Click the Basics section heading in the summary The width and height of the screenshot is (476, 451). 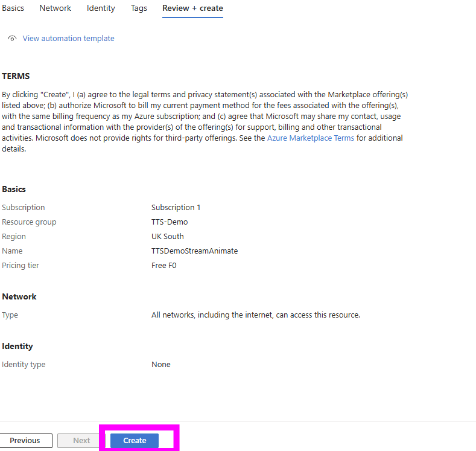(14, 189)
